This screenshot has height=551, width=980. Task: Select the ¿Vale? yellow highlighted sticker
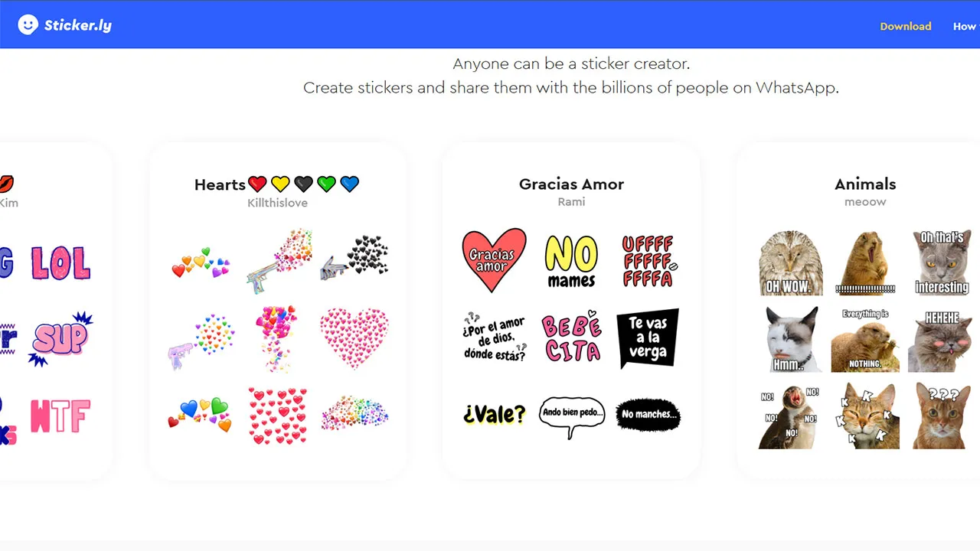[494, 415]
